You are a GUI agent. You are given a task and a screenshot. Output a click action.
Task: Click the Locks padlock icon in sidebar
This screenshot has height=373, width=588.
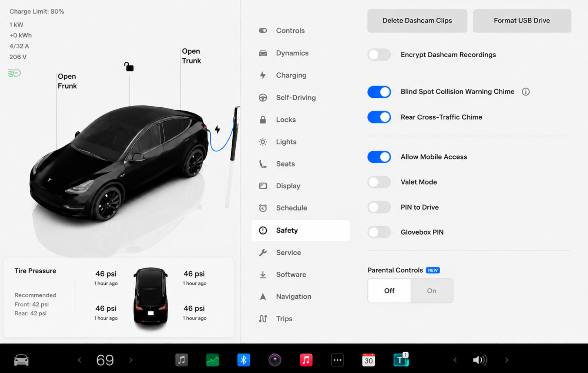[x=263, y=120]
